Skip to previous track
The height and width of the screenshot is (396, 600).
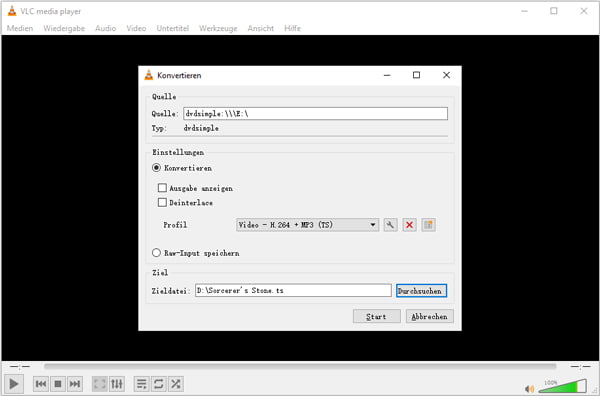41,384
